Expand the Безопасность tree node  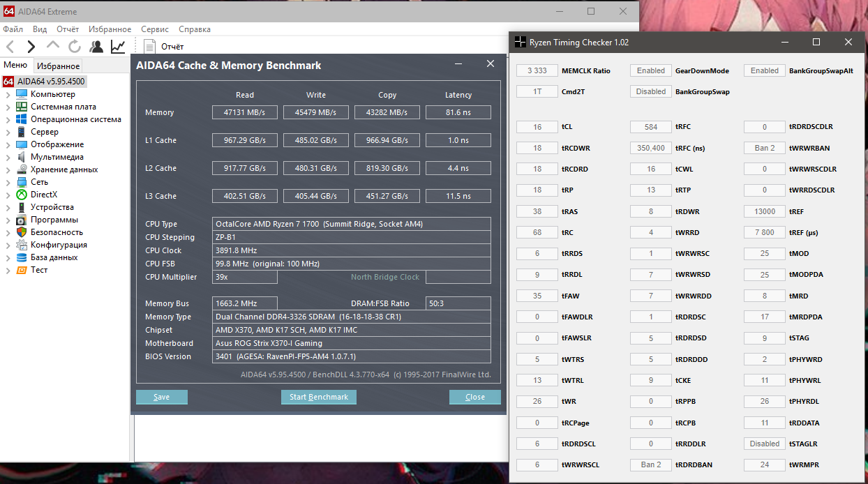tap(8, 232)
